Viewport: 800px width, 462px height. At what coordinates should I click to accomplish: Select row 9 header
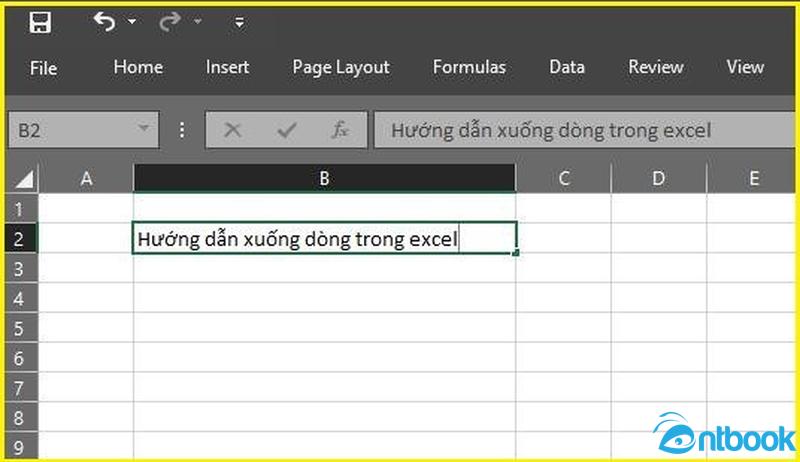[20, 446]
